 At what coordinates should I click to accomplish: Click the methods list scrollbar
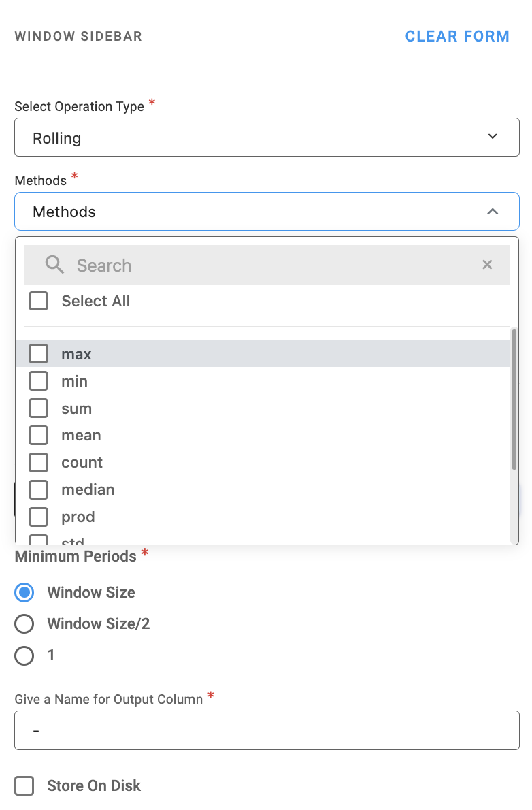(514, 399)
